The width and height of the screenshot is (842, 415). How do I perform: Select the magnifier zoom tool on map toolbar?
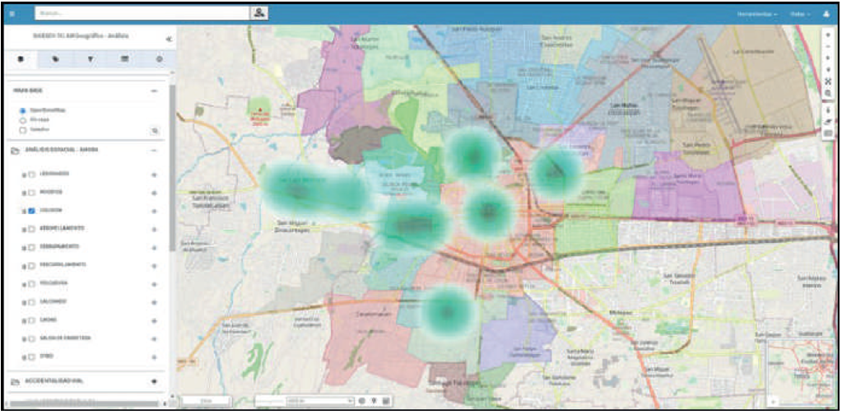click(828, 93)
